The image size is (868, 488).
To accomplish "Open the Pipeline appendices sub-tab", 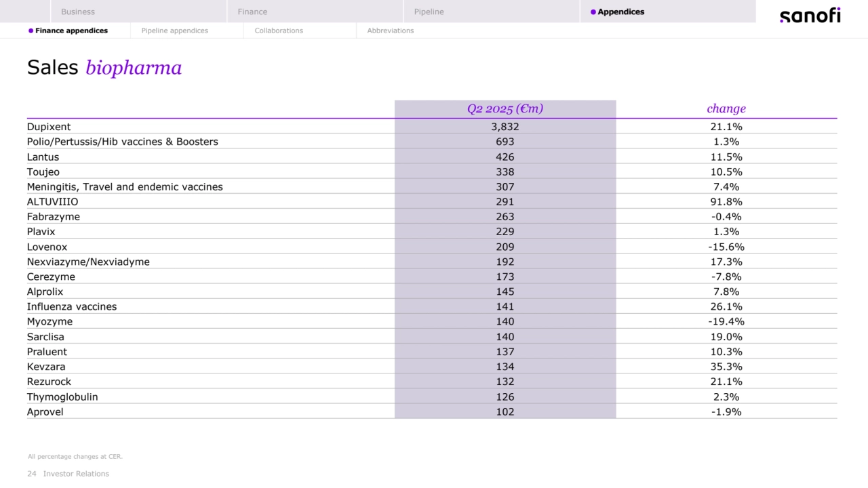I will pos(174,30).
